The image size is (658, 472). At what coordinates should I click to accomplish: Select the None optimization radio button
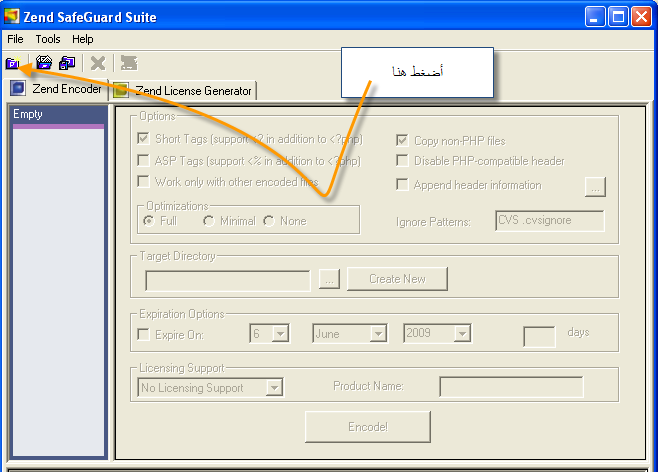point(269,221)
